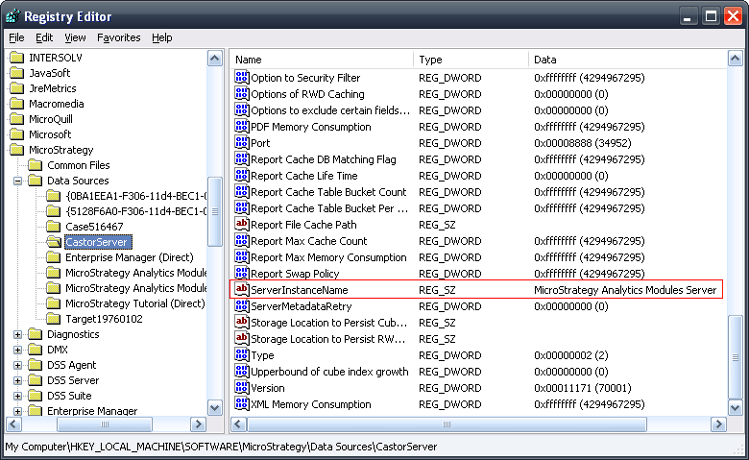Click the XML Memory Consumption value icon

point(241,404)
